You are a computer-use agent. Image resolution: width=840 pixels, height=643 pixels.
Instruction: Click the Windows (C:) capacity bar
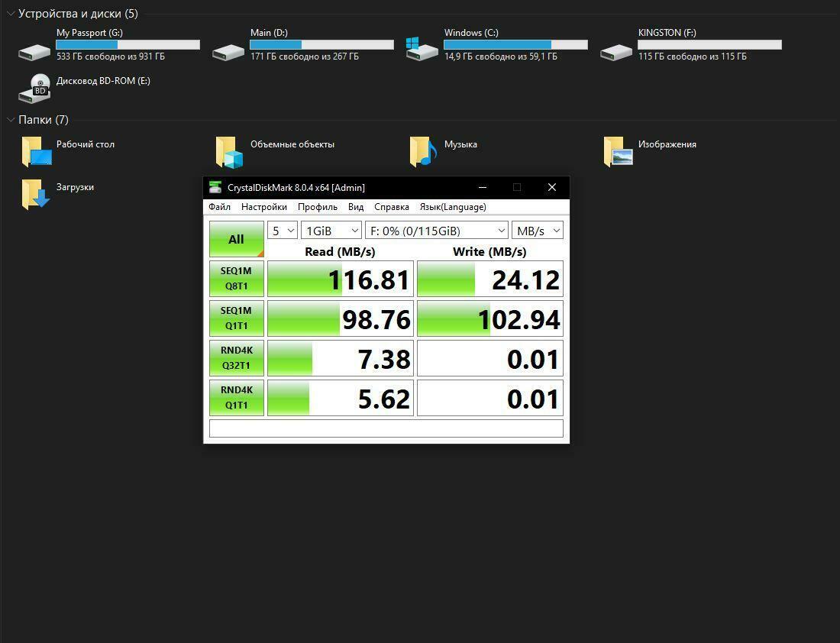click(x=516, y=45)
